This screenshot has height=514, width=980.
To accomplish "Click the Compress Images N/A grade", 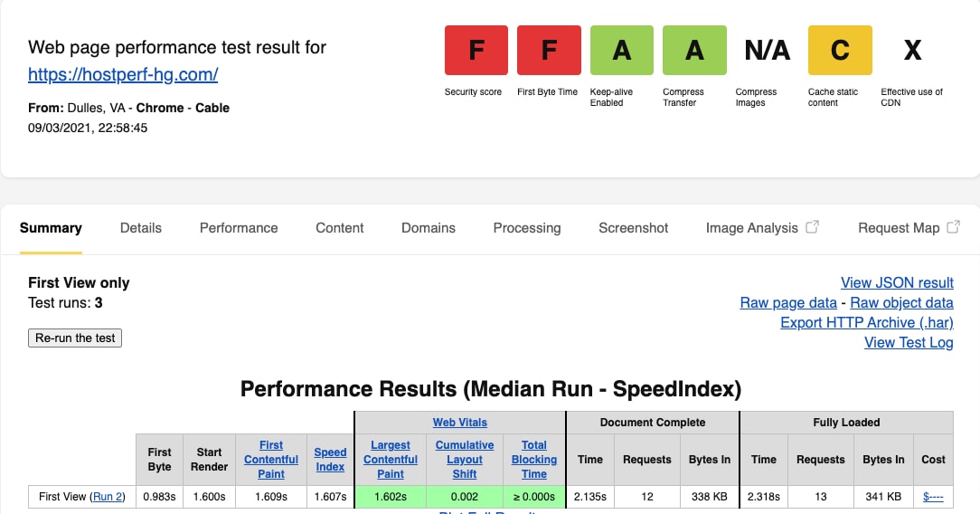I will point(767,50).
